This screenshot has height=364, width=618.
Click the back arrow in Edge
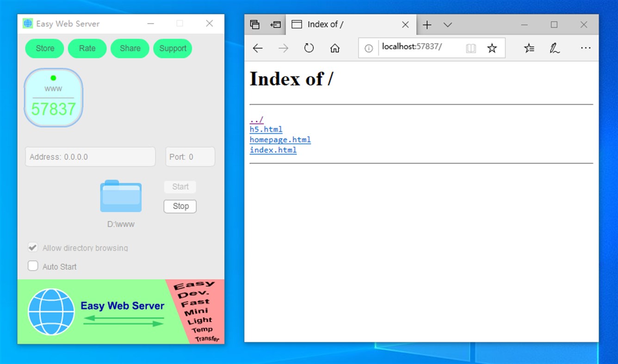[x=257, y=48]
